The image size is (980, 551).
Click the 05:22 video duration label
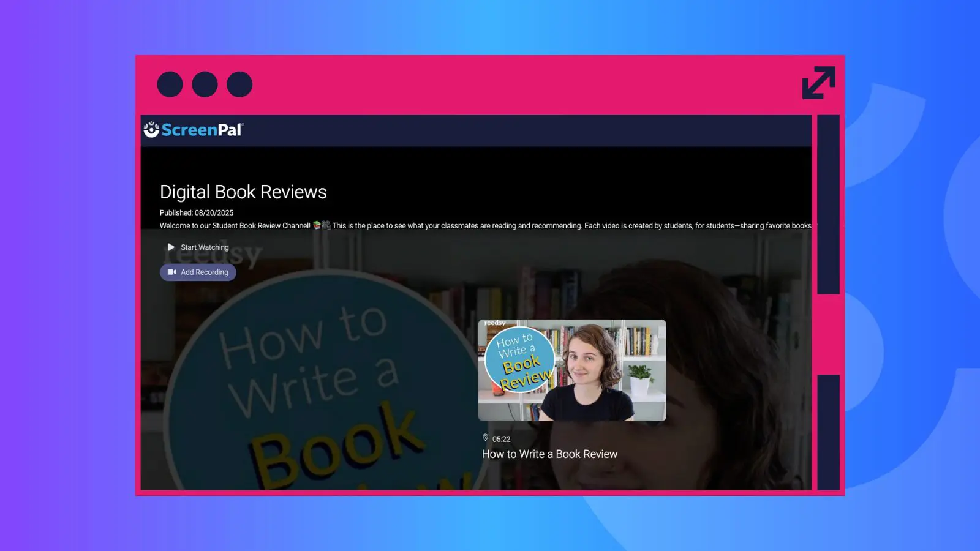tap(501, 439)
